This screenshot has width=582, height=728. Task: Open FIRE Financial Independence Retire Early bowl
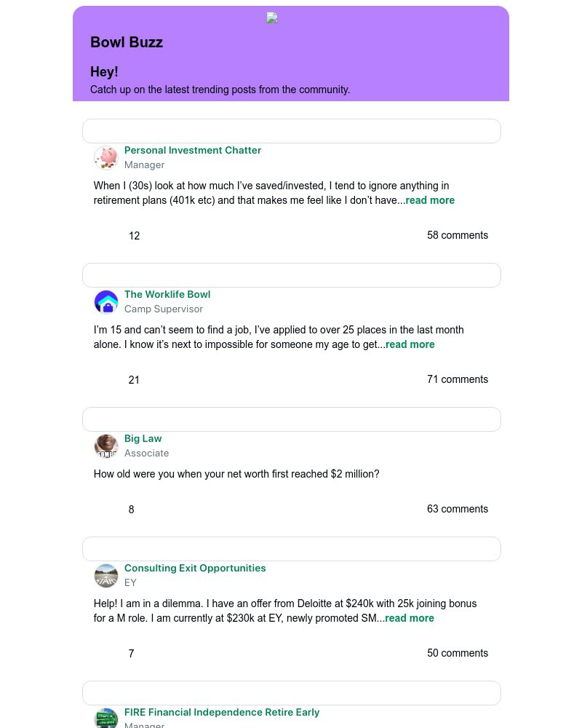coord(222,712)
